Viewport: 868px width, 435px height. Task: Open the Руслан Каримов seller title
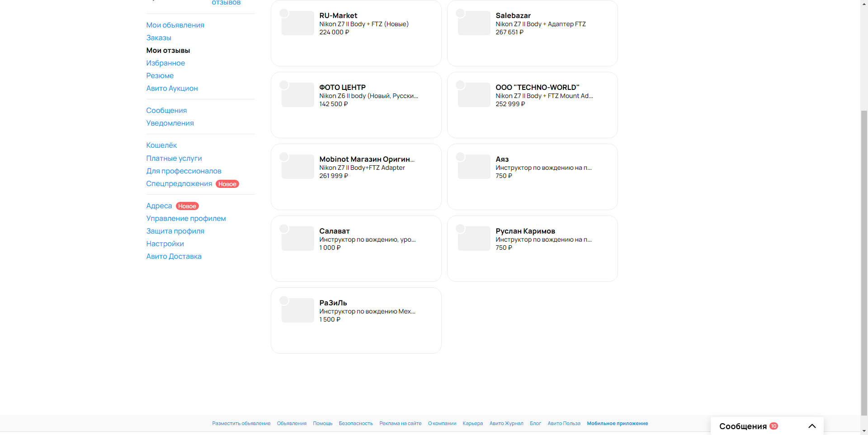pos(525,231)
